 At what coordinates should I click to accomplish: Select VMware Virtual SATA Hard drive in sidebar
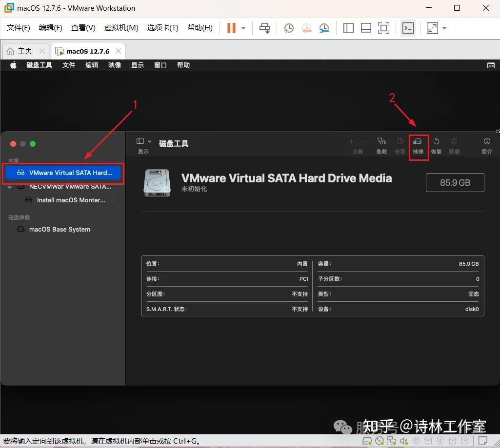[x=63, y=173]
